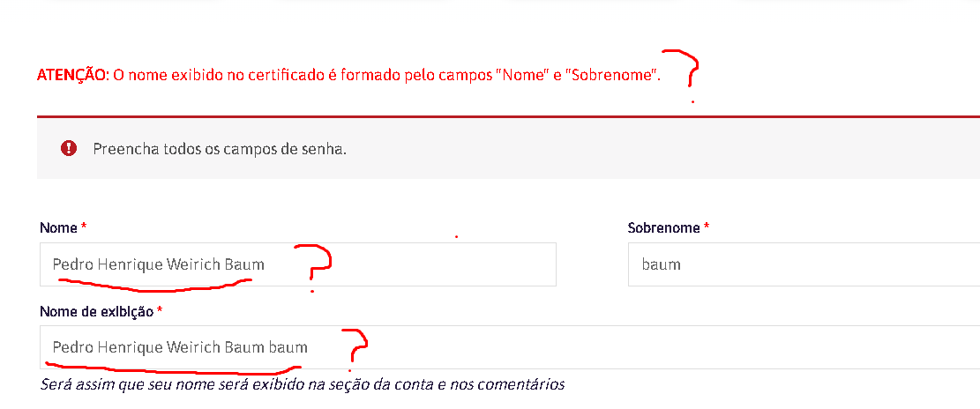Click the italic helper text under display name

303,384
